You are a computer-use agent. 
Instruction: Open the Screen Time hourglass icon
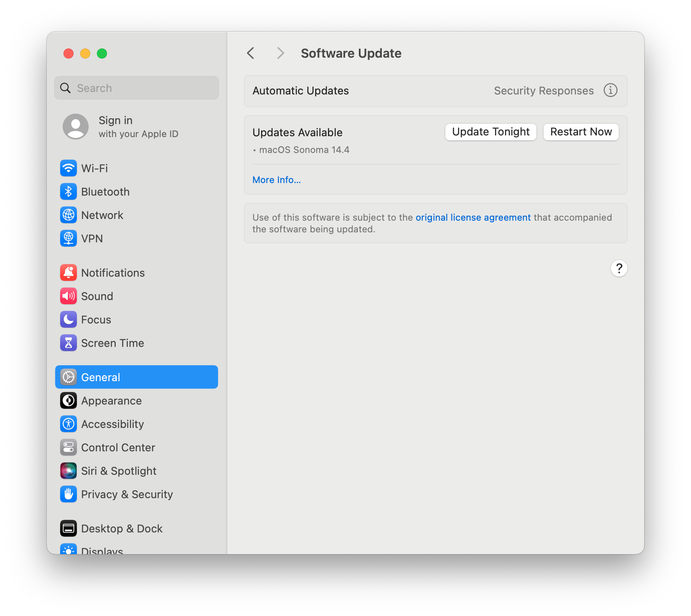pos(69,343)
